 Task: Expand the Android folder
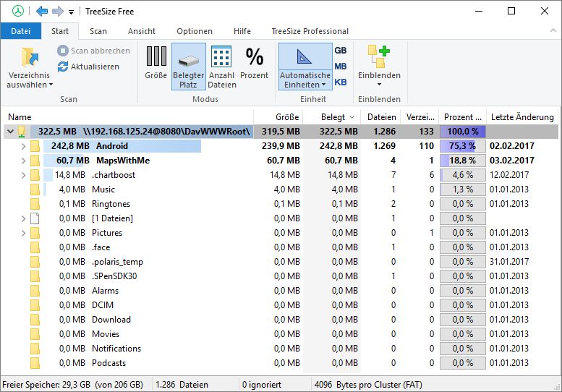tap(23, 146)
